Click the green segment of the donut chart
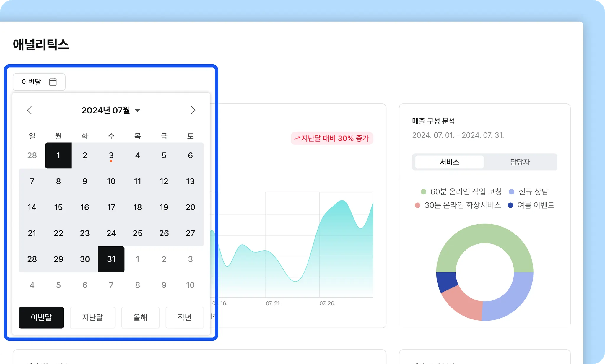This screenshot has height=364, width=605. point(484,233)
